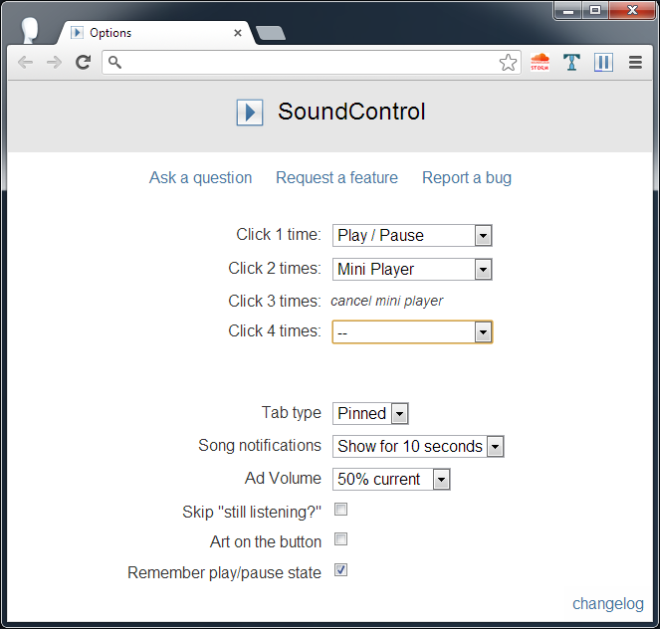660x629 pixels.
Task: Follow the Ask a question link
Action: pyautogui.click(x=201, y=178)
